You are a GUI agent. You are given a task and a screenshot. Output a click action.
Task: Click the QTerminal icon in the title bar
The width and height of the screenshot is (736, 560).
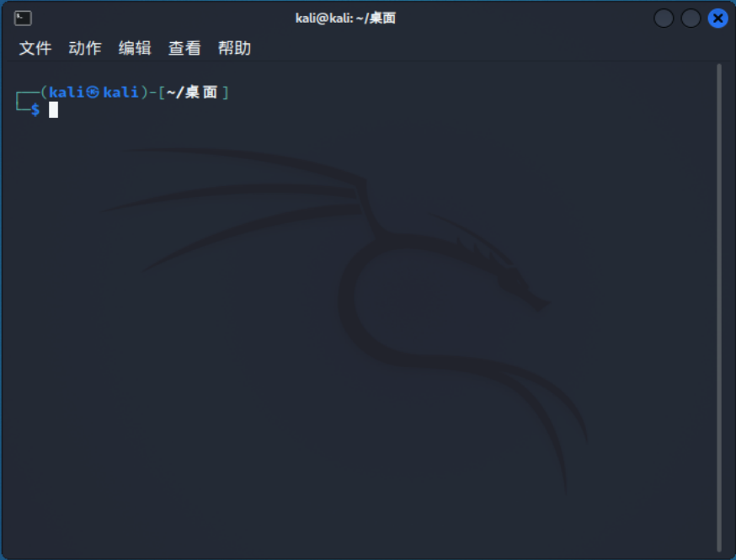point(23,18)
